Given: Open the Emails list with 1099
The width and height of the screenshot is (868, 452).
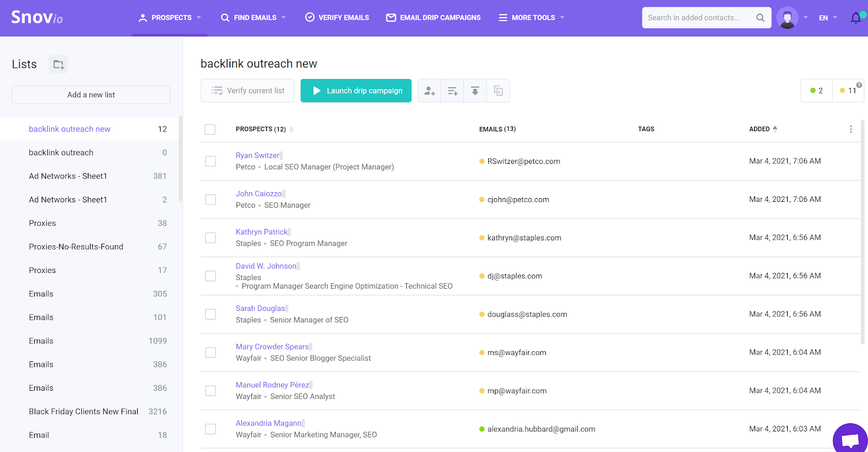Looking at the screenshot, I should pos(90,341).
